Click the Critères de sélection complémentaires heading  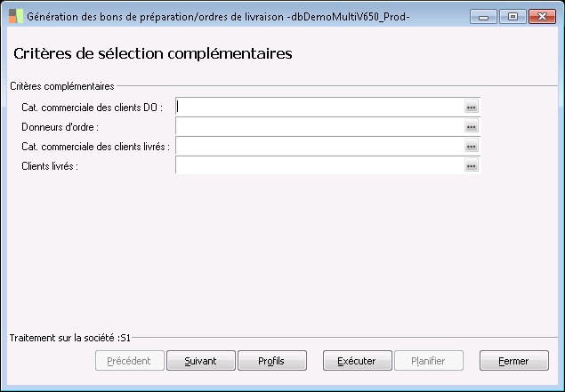[x=153, y=54]
